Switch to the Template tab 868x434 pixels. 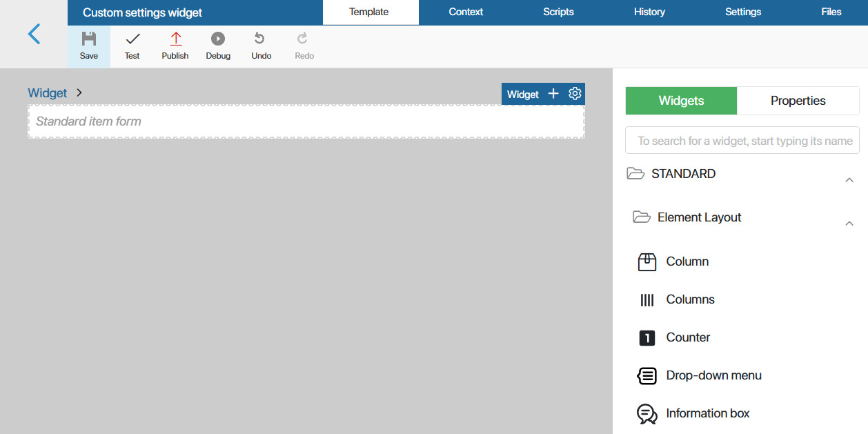click(369, 12)
